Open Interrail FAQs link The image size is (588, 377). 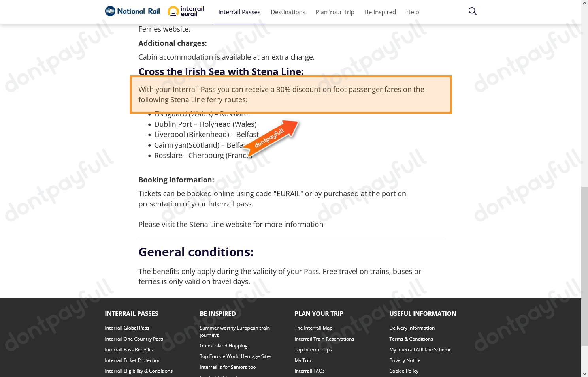309,371
